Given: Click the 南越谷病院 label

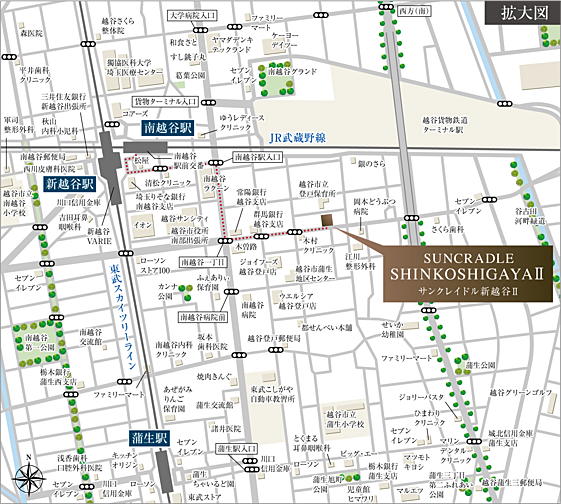Looking at the screenshot, I should (x=253, y=310).
